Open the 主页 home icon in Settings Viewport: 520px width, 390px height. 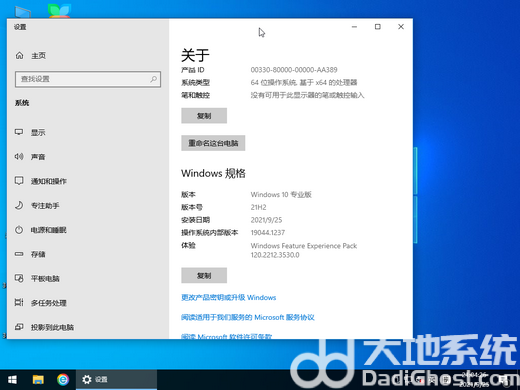tap(20, 55)
